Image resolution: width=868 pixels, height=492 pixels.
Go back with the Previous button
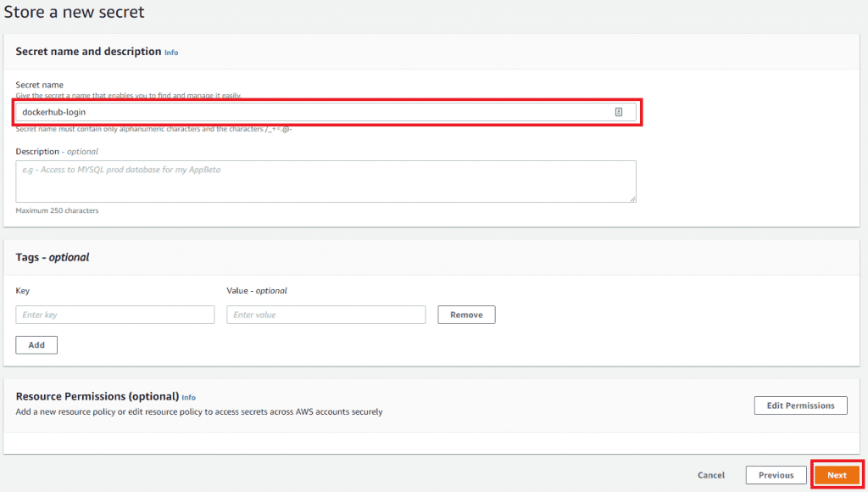point(776,475)
